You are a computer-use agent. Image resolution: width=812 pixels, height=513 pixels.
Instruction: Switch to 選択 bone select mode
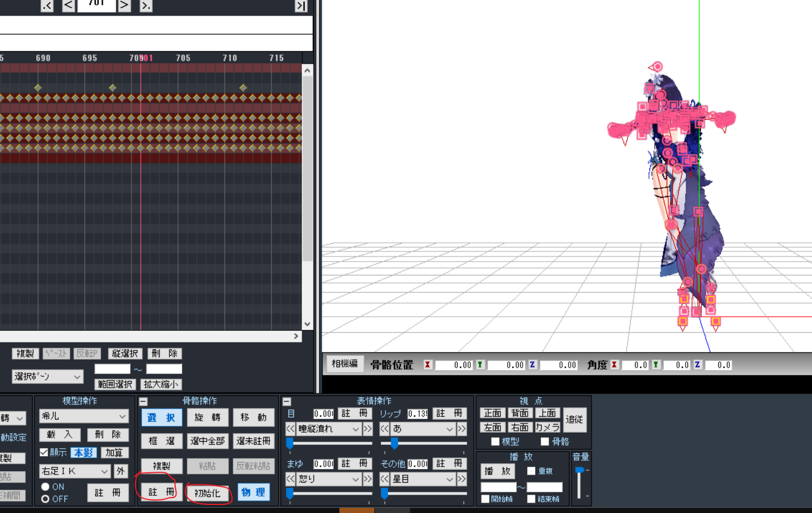pos(161,417)
